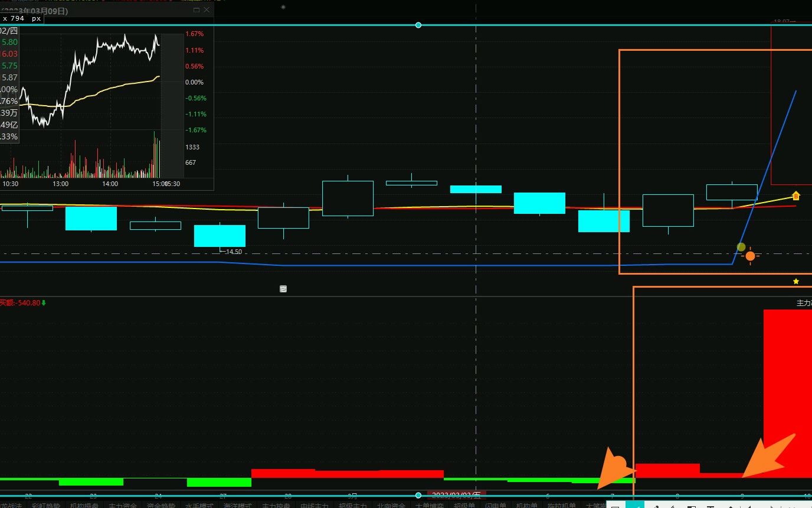Viewport: 812px width, 508px height.
Task: Maximize the intraday mini-chart popup
Action: point(197,10)
